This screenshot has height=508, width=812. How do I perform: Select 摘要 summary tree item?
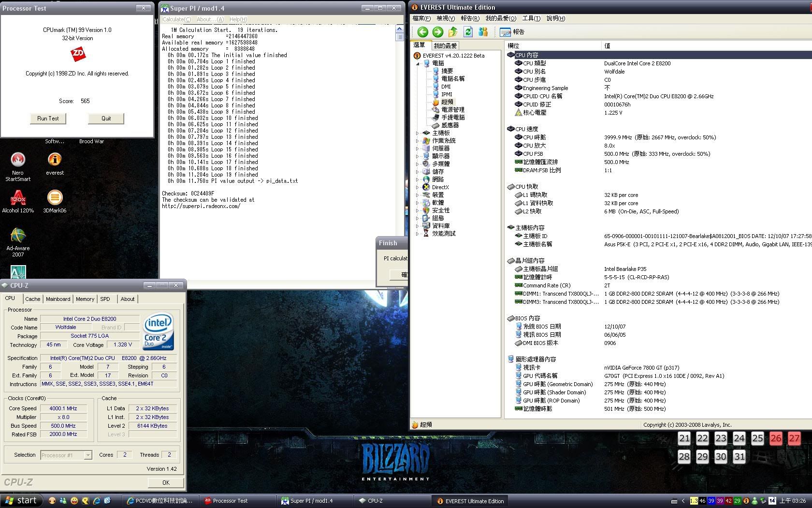447,71
